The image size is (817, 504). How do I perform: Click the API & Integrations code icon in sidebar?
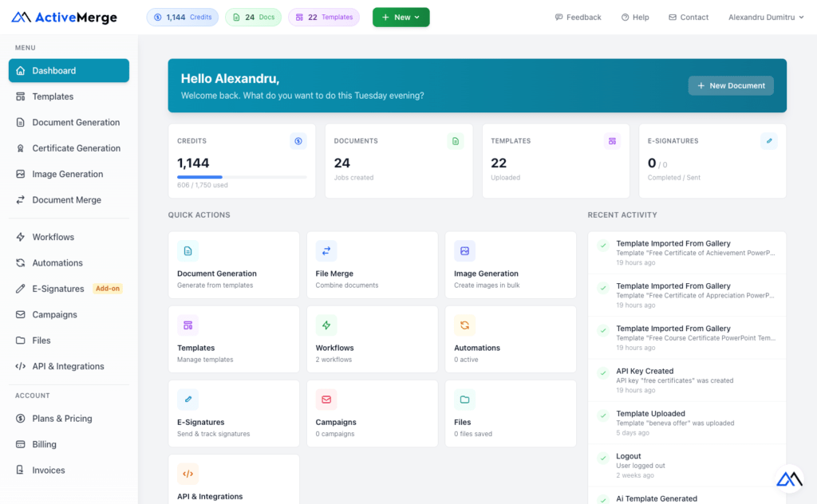[x=20, y=366]
